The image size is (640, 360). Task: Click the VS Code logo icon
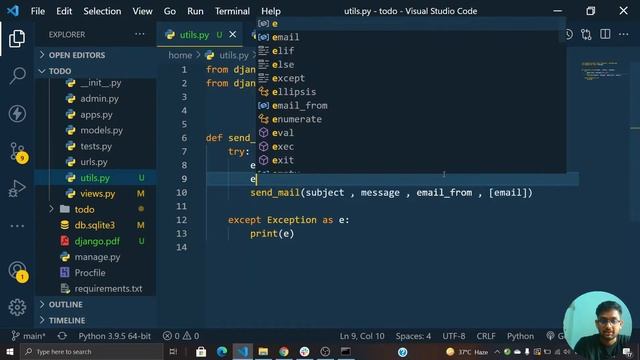pos(13,11)
